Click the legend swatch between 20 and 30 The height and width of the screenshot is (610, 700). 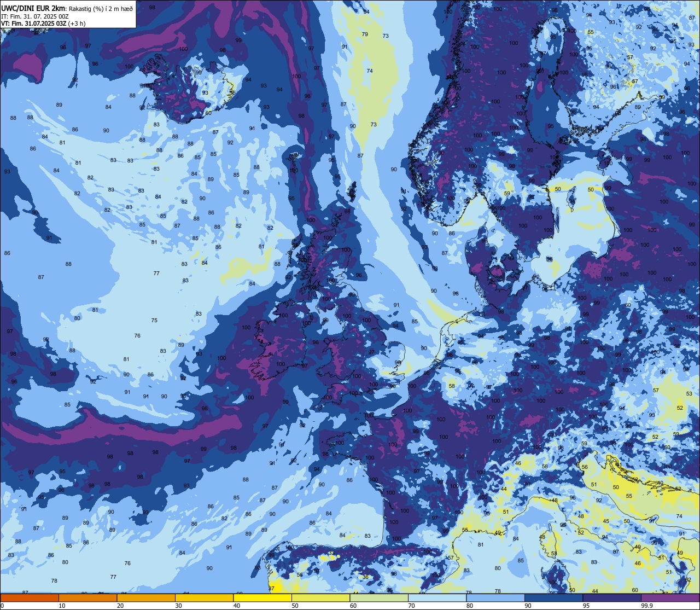146,598
